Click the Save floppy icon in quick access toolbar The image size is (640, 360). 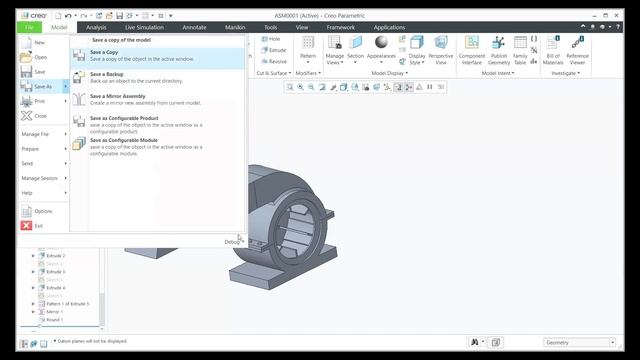click(119, 16)
